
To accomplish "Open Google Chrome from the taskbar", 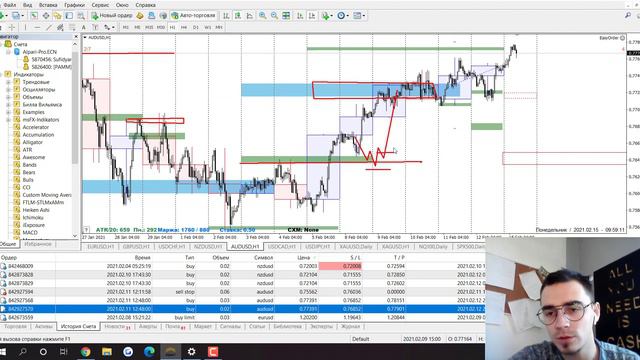I will click(85, 351).
